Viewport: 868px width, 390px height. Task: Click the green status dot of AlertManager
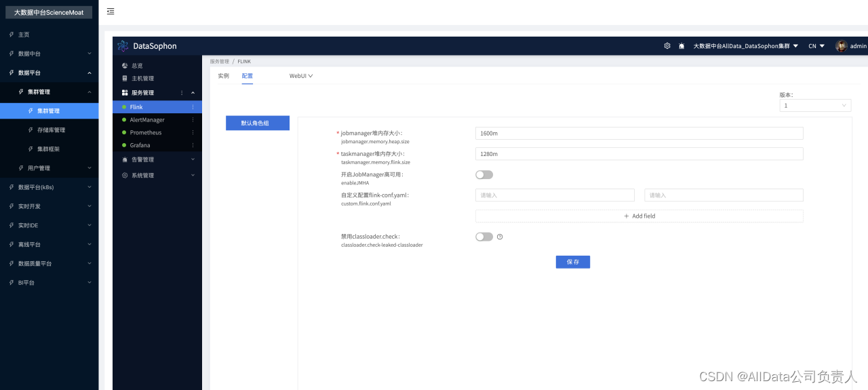click(124, 120)
